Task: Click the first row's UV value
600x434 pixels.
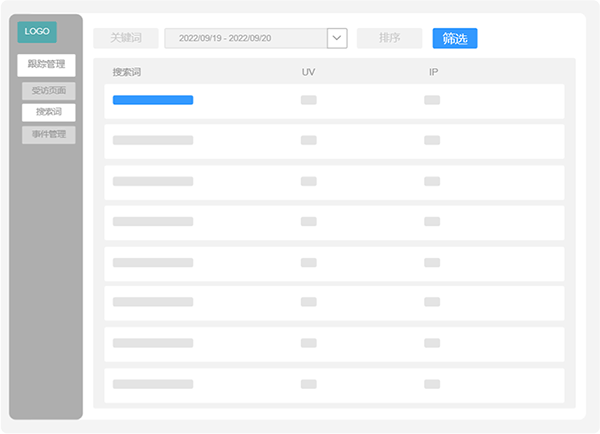Action: 309,100
